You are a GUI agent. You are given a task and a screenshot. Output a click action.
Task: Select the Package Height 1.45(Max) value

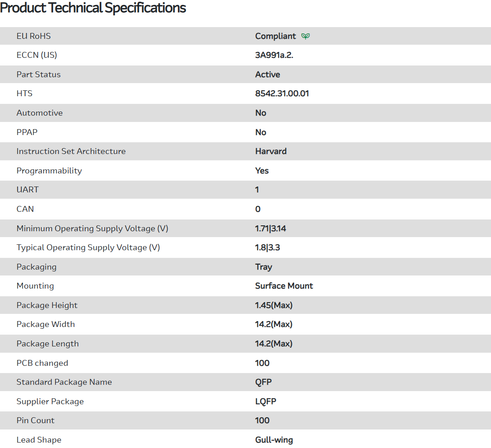tap(274, 305)
